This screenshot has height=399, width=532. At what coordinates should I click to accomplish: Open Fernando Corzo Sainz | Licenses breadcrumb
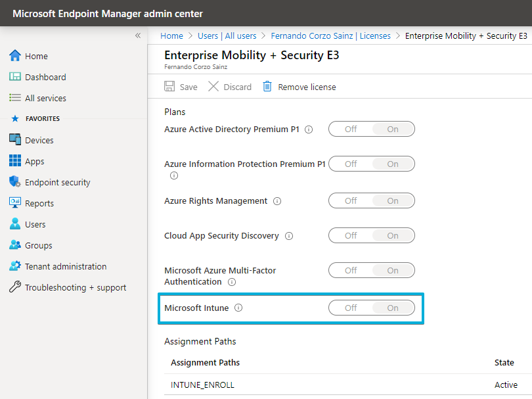click(331, 35)
